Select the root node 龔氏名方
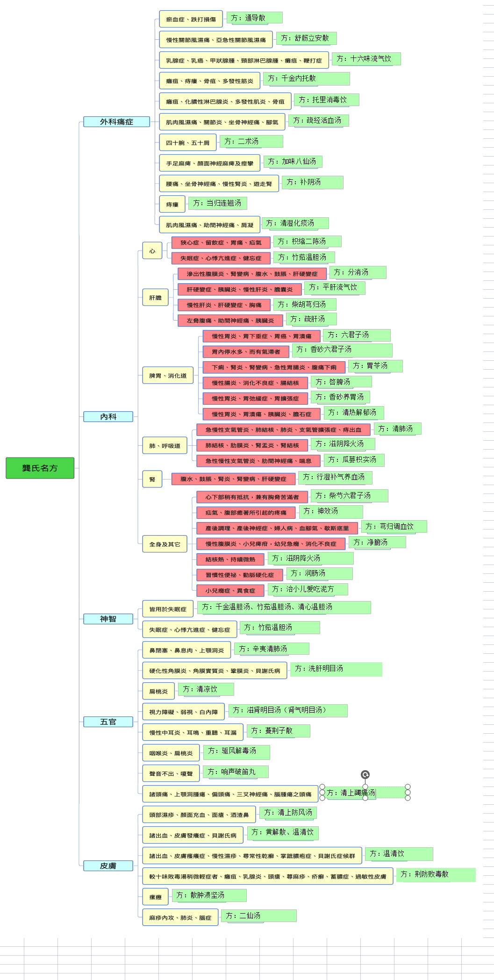Screen dimensions: 494x980 pyautogui.click(x=40, y=468)
